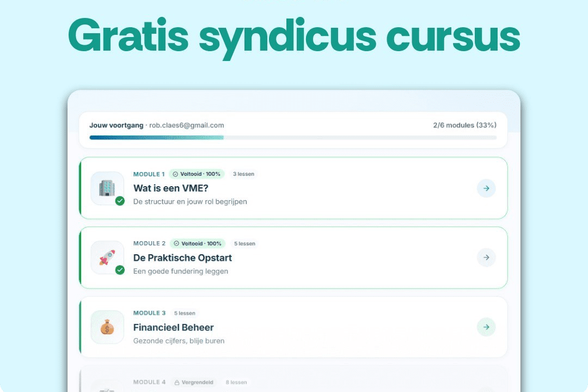Click the Module 1 Voltooid 100% badge
Viewport: 588px width, 392px height.
click(197, 174)
